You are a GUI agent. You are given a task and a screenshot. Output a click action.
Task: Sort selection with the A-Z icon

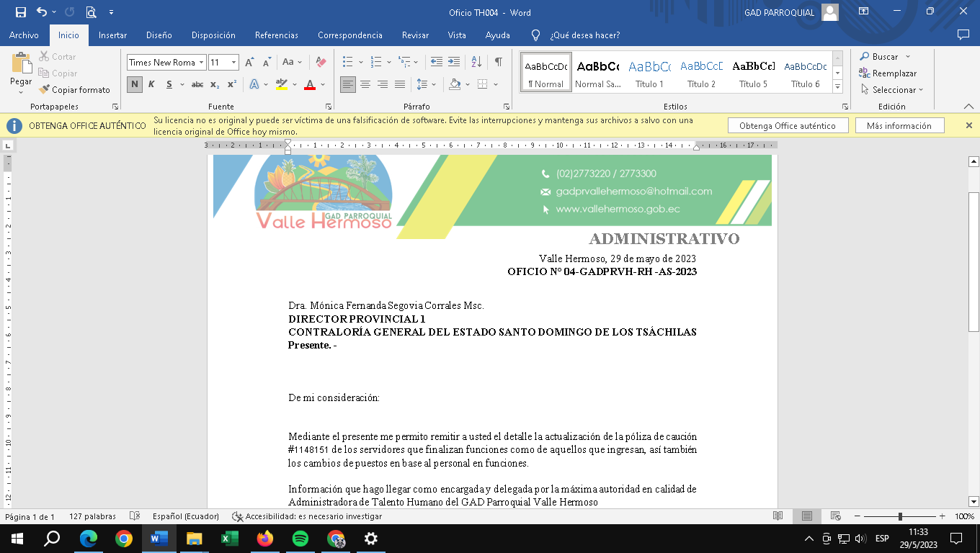tap(476, 62)
